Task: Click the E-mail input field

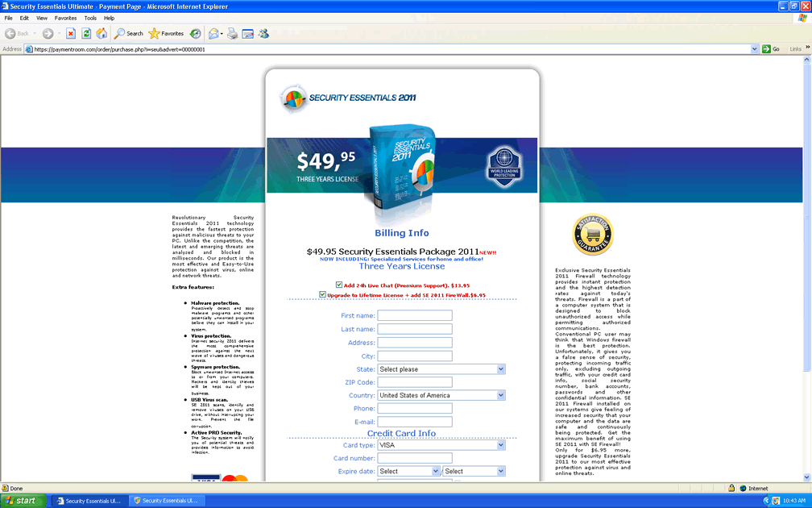Action: tap(415, 422)
